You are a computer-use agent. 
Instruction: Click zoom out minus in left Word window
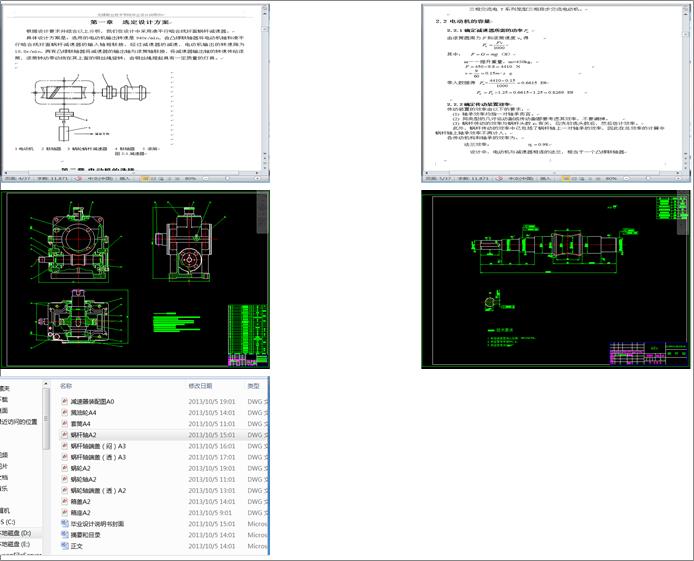tap(205, 178)
